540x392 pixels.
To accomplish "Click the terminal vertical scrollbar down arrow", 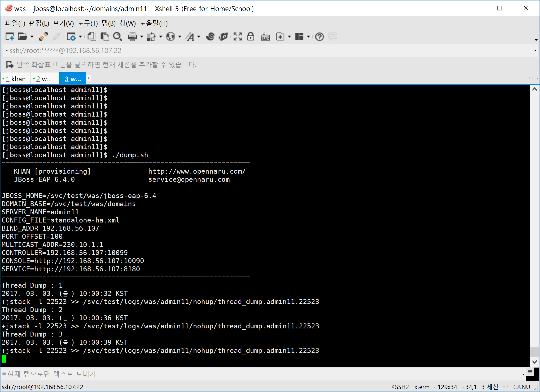I will (534, 362).
